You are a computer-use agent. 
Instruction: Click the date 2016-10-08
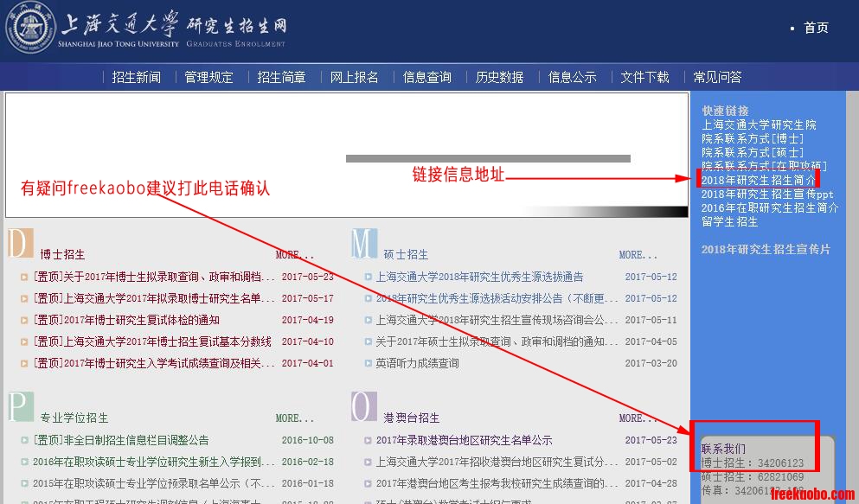tap(307, 441)
